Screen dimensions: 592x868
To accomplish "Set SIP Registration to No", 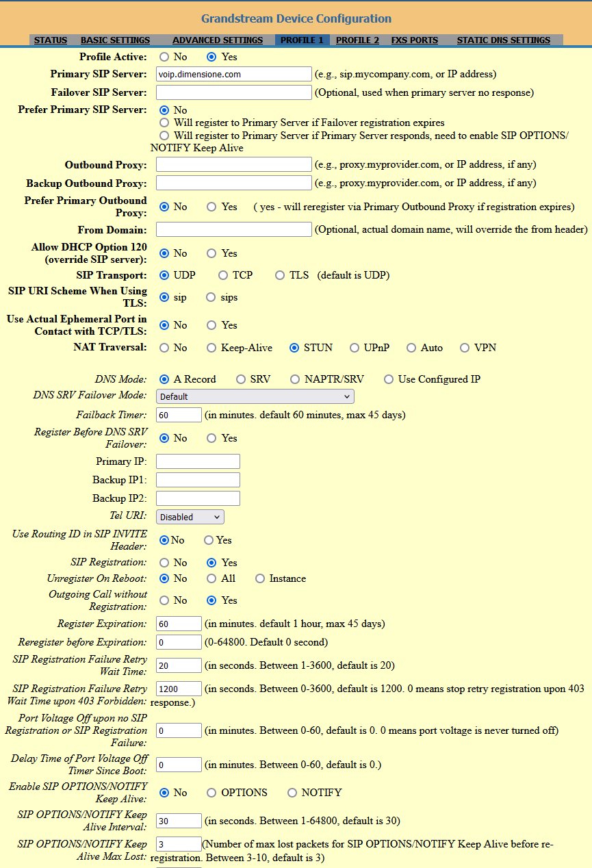I will coord(164,563).
